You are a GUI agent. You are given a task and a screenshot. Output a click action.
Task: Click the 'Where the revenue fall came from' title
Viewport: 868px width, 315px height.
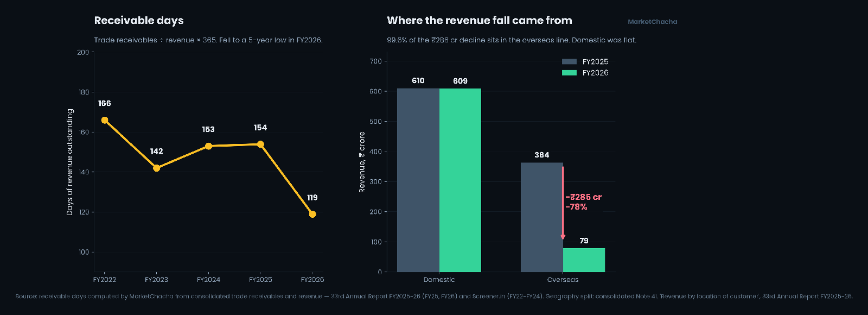pyautogui.click(x=480, y=21)
